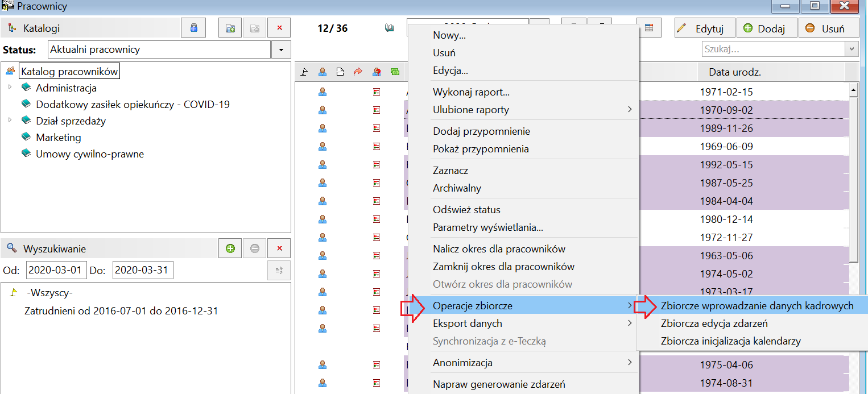Click the red arrow column header icon
The image size is (868, 394).
coord(358,72)
